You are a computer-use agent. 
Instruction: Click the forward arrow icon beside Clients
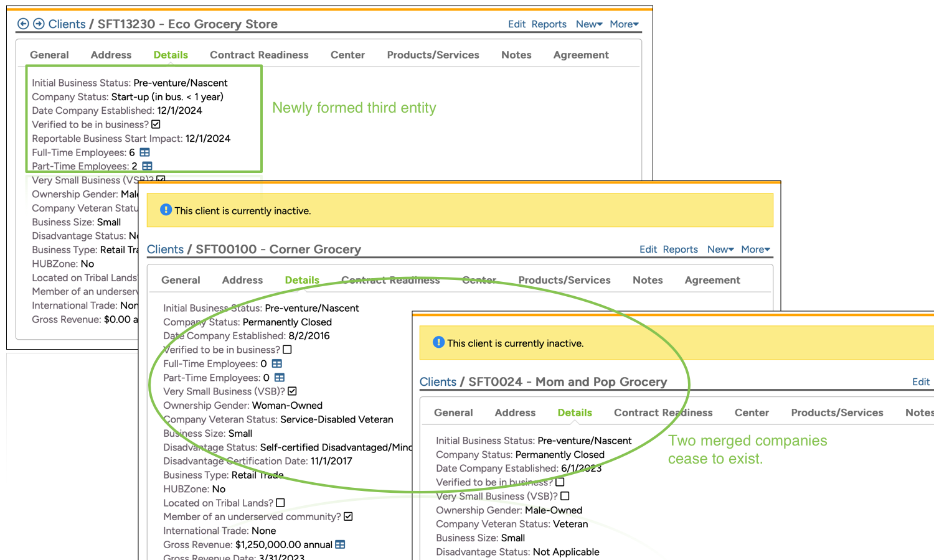click(x=39, y=24)
